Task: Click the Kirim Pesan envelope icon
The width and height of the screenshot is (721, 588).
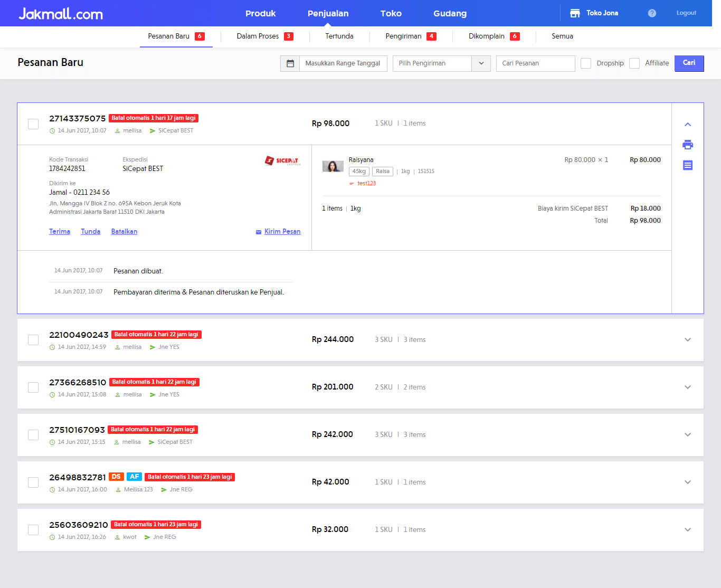Action: pyautogui.click(x=259, y=232)
